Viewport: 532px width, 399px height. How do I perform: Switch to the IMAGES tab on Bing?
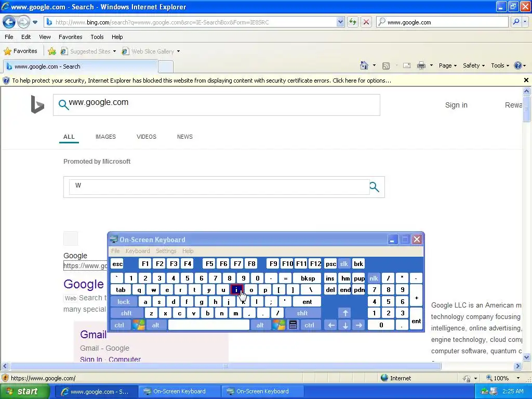[x=105, y=137]
